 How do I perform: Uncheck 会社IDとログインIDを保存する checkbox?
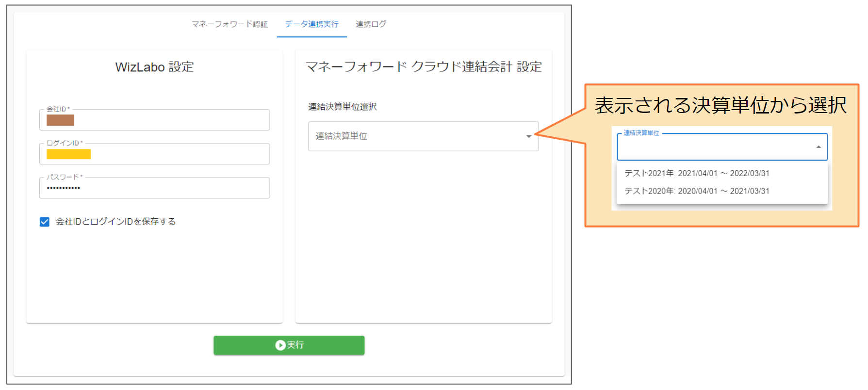tap(45, 222)
